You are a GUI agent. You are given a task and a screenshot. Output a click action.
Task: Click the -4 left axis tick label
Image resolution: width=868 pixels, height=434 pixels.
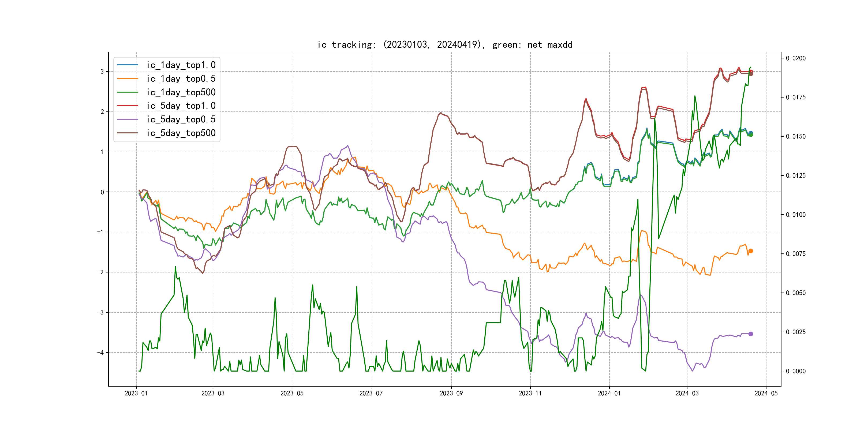click(100, 353)
